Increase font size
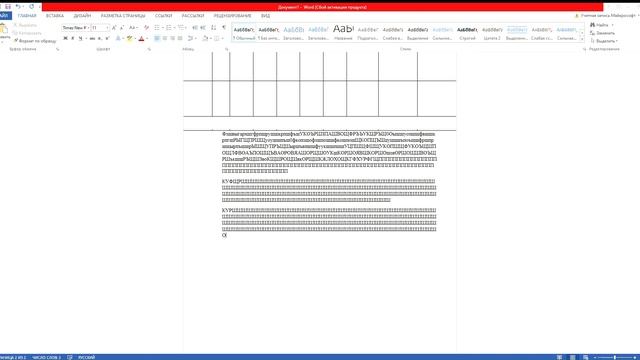 (114, 28)
